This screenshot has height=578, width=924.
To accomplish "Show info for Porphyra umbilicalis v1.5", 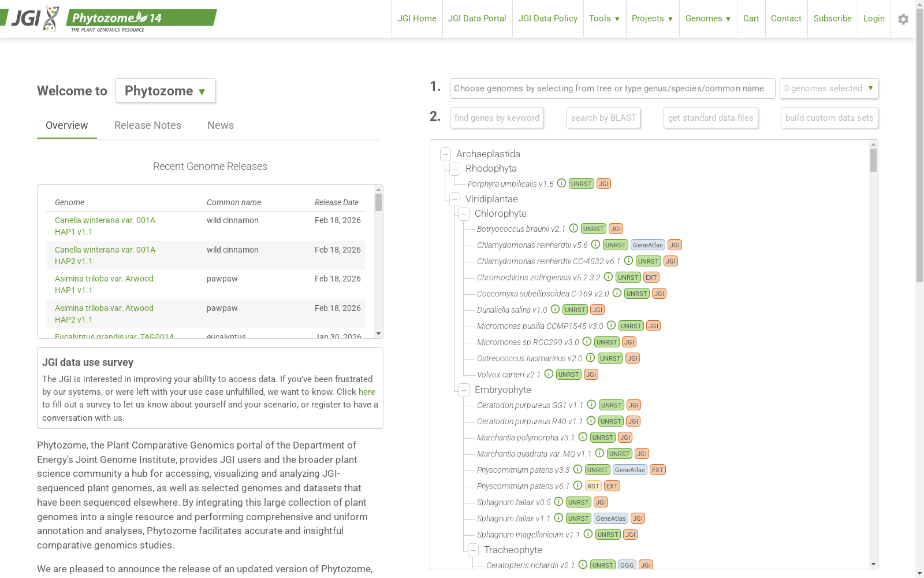I will coord(561,183).
